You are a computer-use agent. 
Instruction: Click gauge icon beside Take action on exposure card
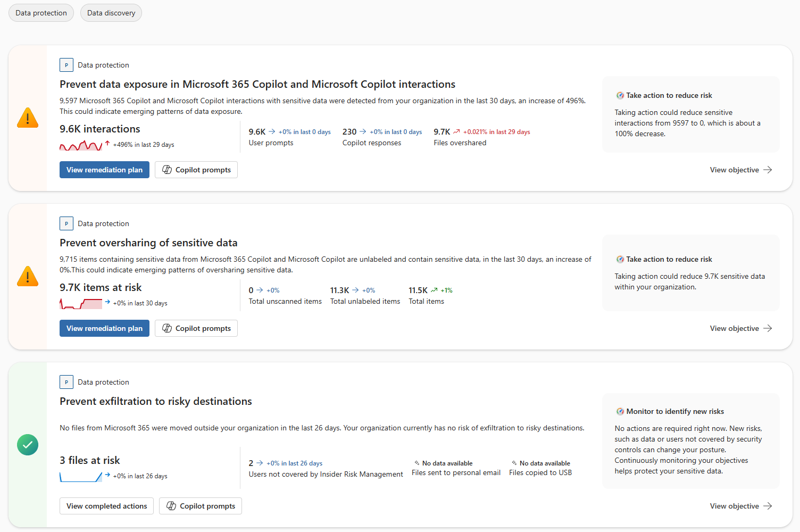pos(620,96)
